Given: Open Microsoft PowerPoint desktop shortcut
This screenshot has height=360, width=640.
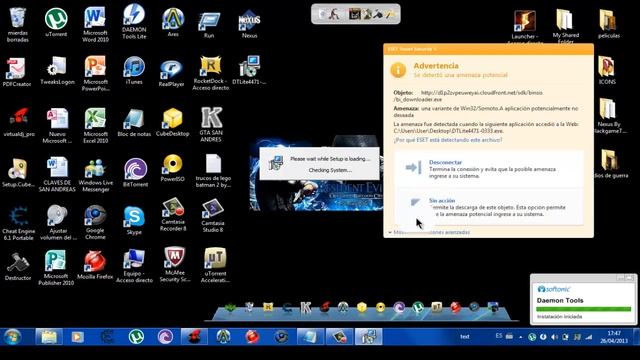Looking at the screenshot, I should point(95,68).
